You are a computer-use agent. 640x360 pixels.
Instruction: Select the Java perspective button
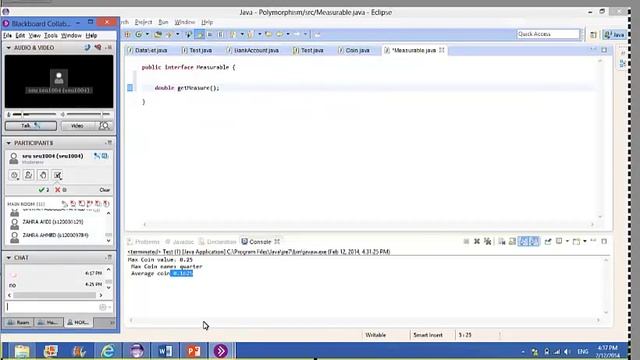[x=615, y=35]
